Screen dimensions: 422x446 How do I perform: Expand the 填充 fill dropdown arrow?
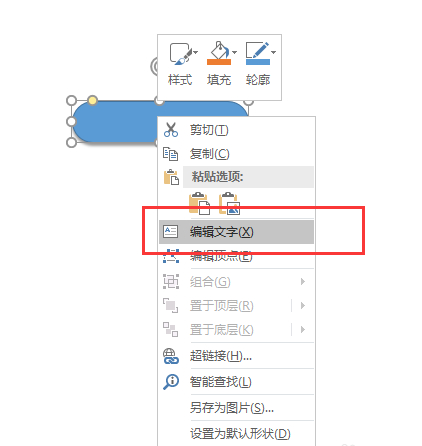click(x=234, y=52)
